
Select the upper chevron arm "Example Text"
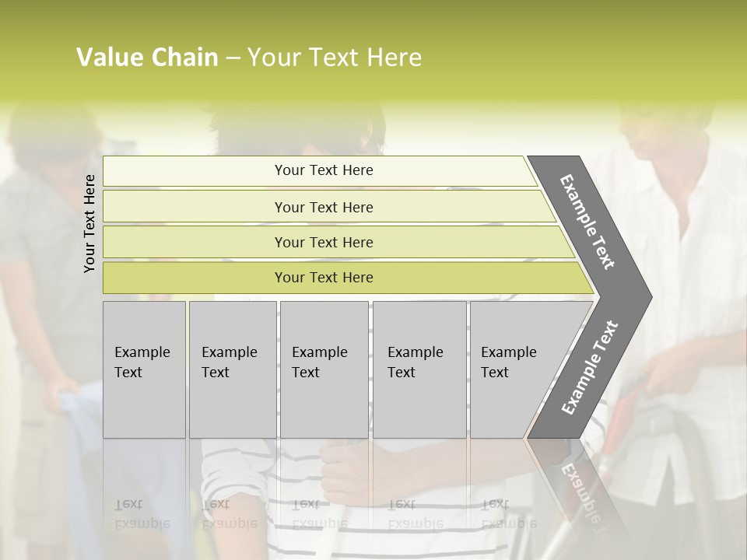(x=589, y=222)
